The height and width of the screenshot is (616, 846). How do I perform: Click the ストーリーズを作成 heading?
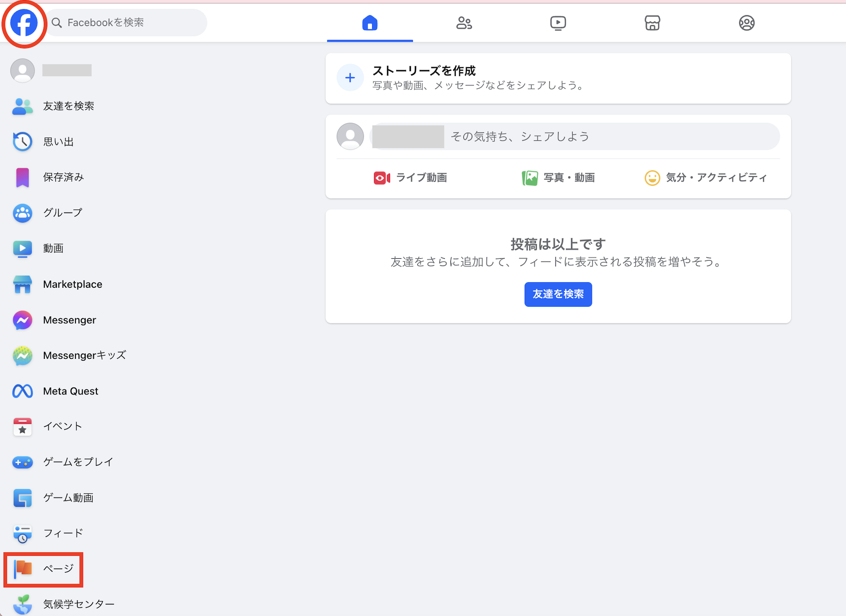[424, 71]
